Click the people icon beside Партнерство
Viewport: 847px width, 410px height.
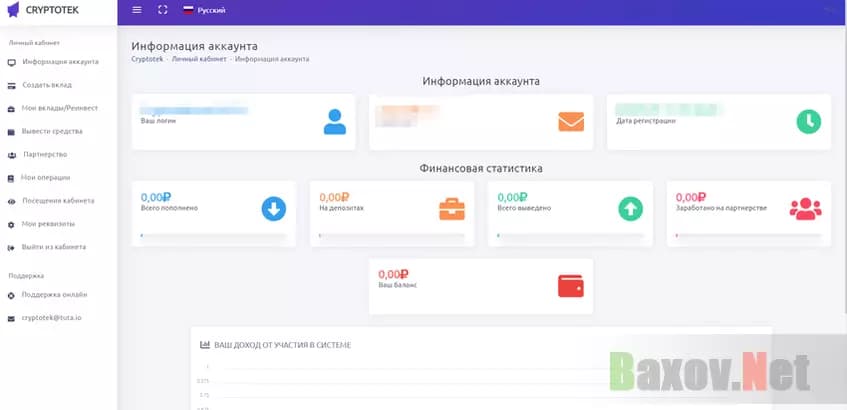(x=12, y=156)
